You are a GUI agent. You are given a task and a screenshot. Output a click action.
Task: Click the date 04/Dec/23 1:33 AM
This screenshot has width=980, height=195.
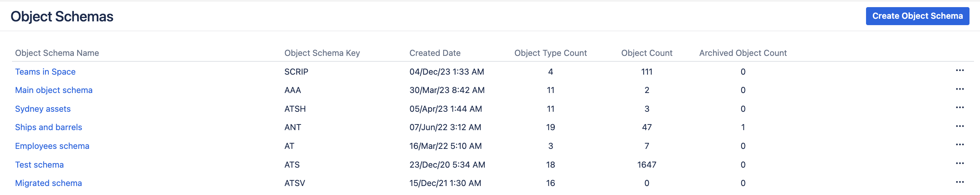tap(447, 72)
